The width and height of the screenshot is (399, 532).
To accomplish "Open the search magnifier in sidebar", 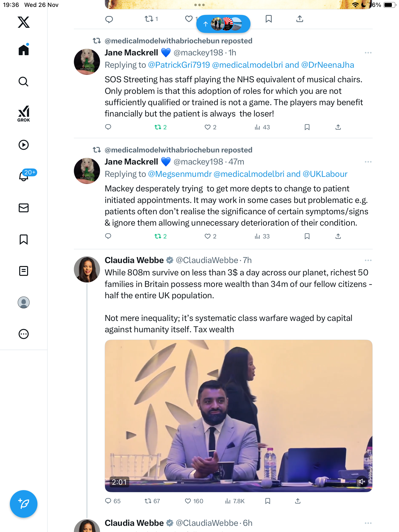I will point(24,82).
